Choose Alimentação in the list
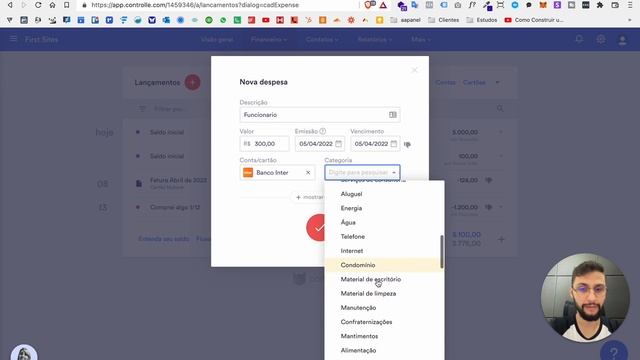The image size is (640, 360). [x=358, y=351]
